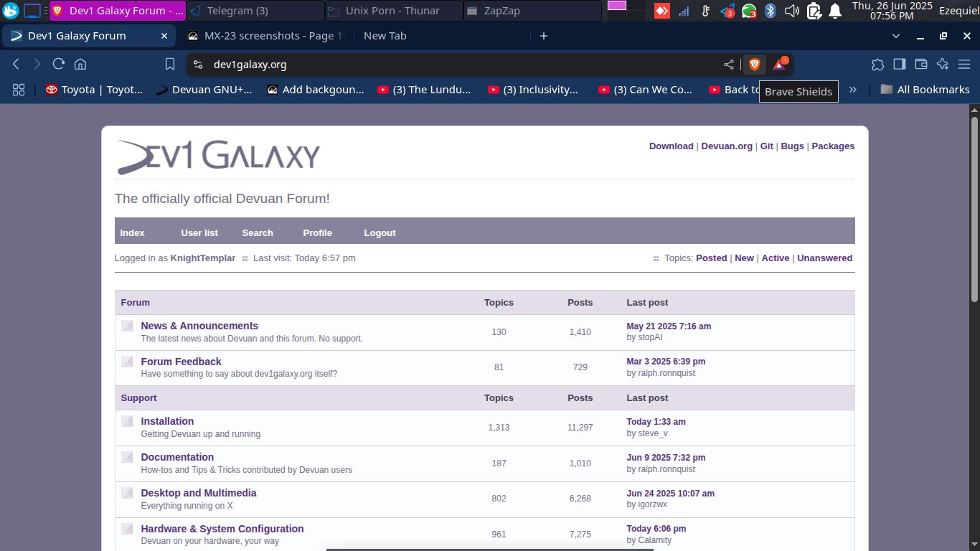
Task: Open the User list menu item
Action: pos(199,232)
